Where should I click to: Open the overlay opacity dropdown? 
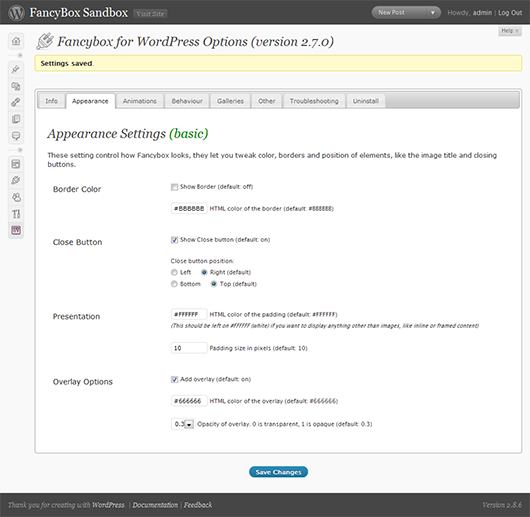tap(183, 424)
